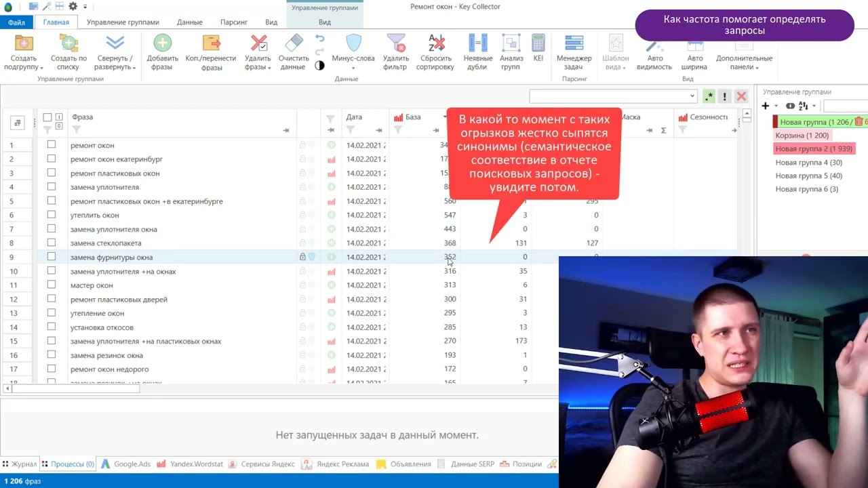Click the settings gear in quick access toolbar

tap(73, 6)
